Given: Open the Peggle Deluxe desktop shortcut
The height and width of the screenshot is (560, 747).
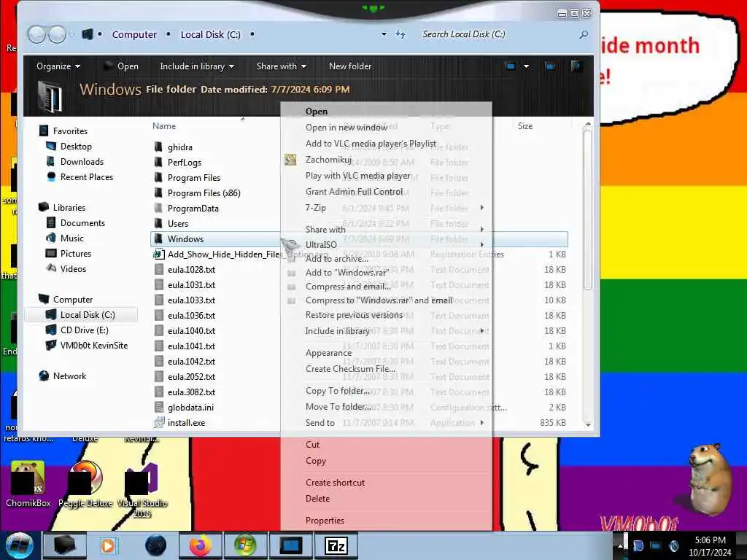Looking at the screenshot, I should tap(86, 484).
